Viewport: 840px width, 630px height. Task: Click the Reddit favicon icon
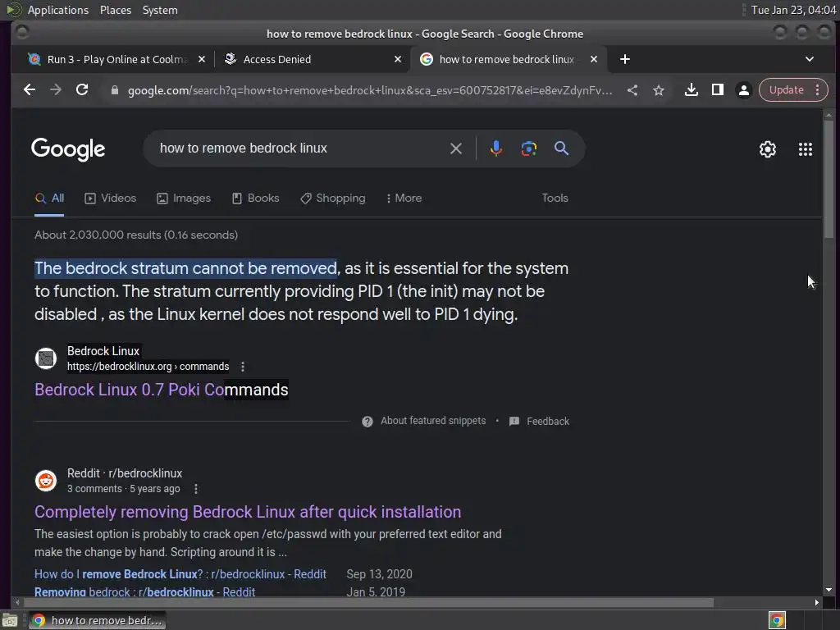(46, 481)
